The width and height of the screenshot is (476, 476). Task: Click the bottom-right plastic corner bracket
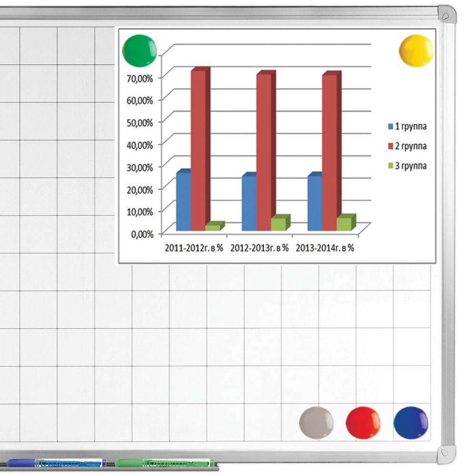coord(446,453)
